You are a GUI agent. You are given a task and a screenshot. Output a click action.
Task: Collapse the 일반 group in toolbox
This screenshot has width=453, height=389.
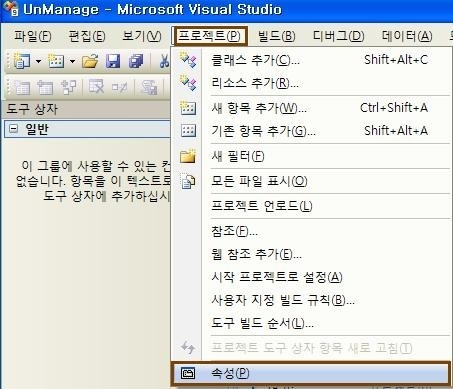[13, 128]
